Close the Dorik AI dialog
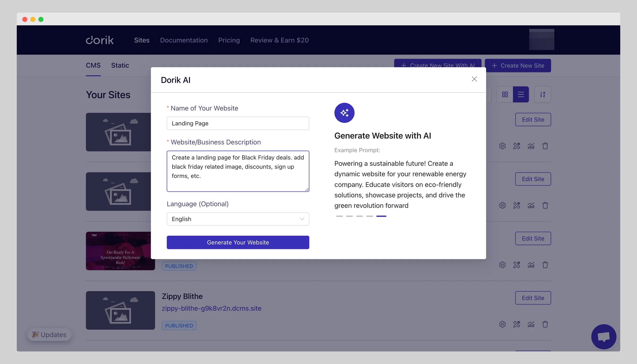The image size is (637, 364). tap(474, 79)
